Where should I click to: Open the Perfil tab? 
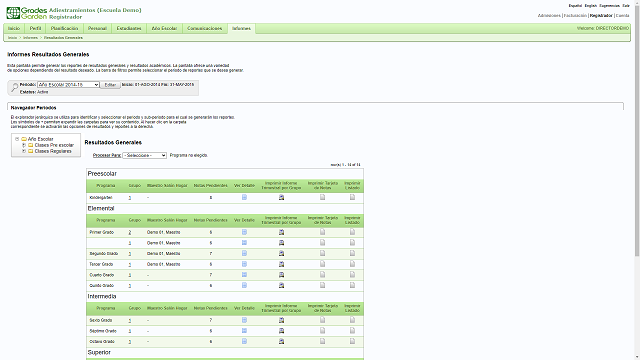pos(36,29)
